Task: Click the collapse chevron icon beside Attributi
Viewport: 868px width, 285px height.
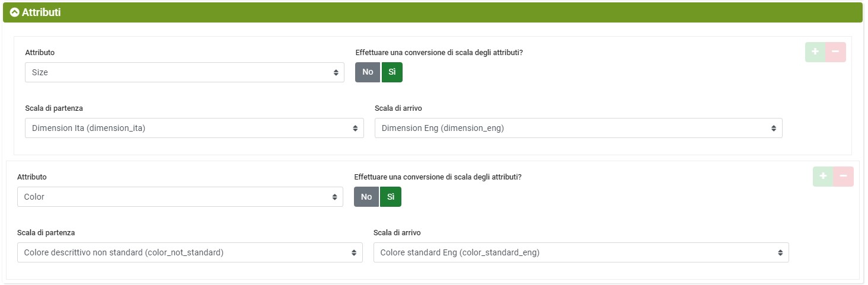Action: (x=14, y=12)
